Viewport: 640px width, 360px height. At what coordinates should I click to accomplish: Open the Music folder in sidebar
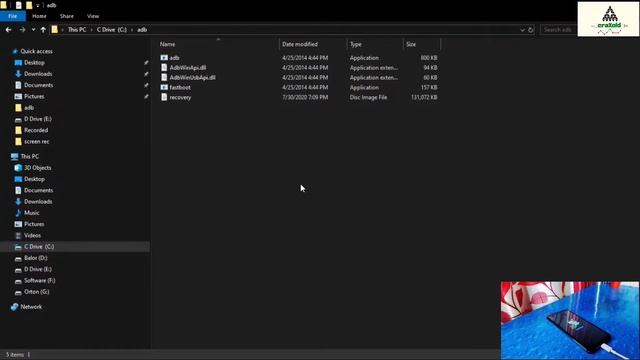point(31,213)
